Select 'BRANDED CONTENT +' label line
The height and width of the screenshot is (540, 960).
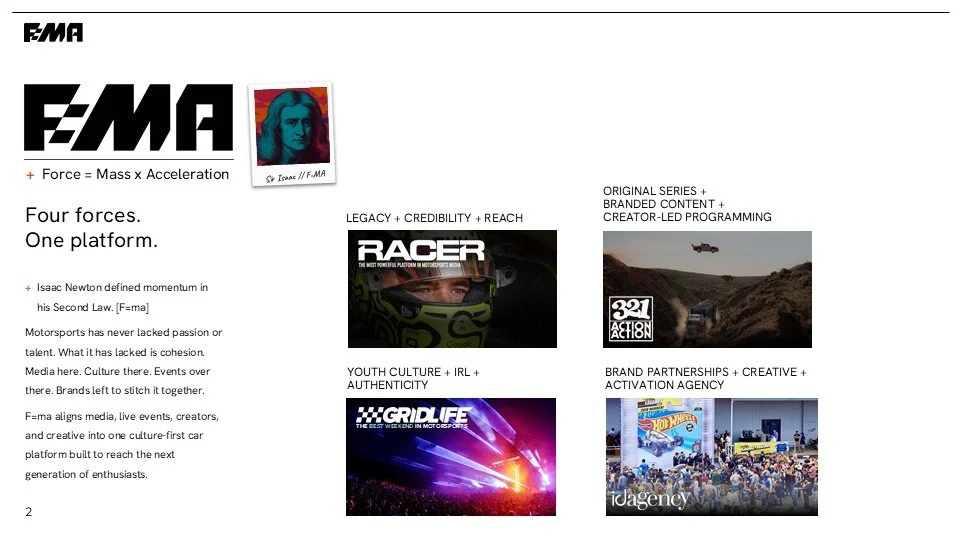pyautogui.click(x=664, y=204)
